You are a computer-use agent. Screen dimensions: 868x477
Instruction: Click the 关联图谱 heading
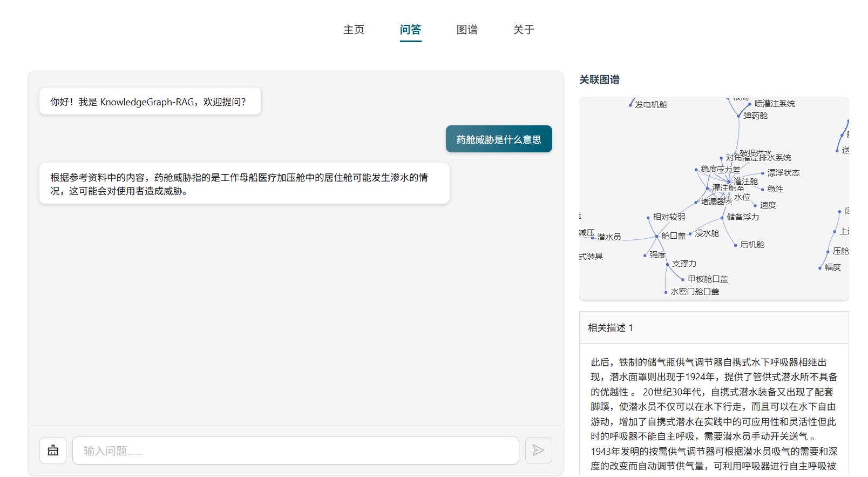(599, 79)
